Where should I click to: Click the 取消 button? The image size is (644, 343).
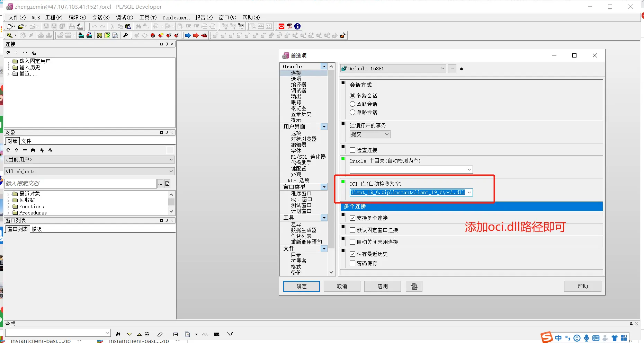(342, 286)
